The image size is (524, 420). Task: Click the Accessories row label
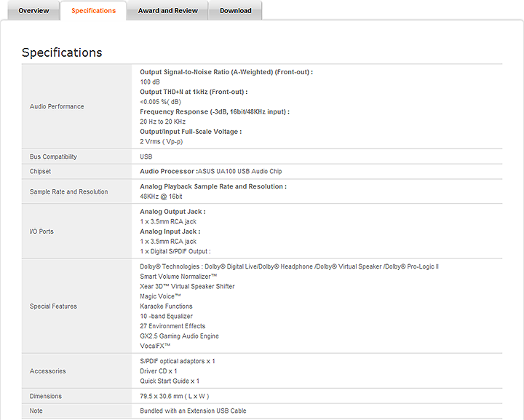(x=48, y=371)
